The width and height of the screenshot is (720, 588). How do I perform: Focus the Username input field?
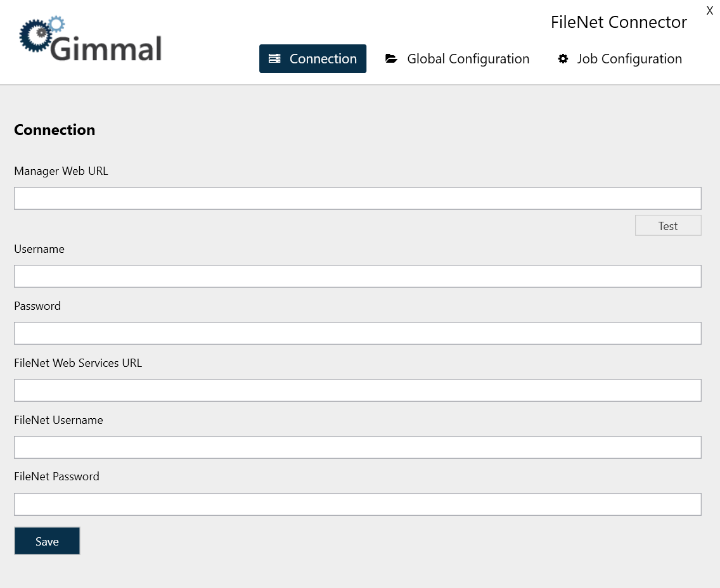[357, 276]
